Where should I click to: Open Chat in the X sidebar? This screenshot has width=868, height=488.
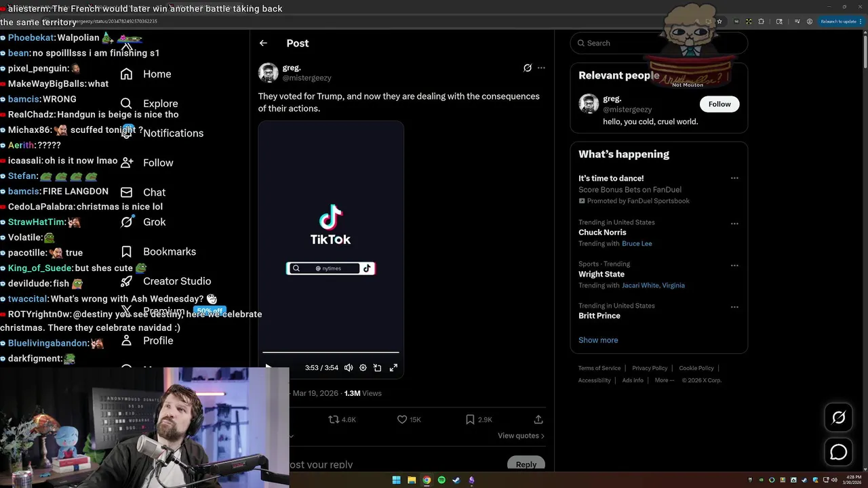tap(143, 192)
